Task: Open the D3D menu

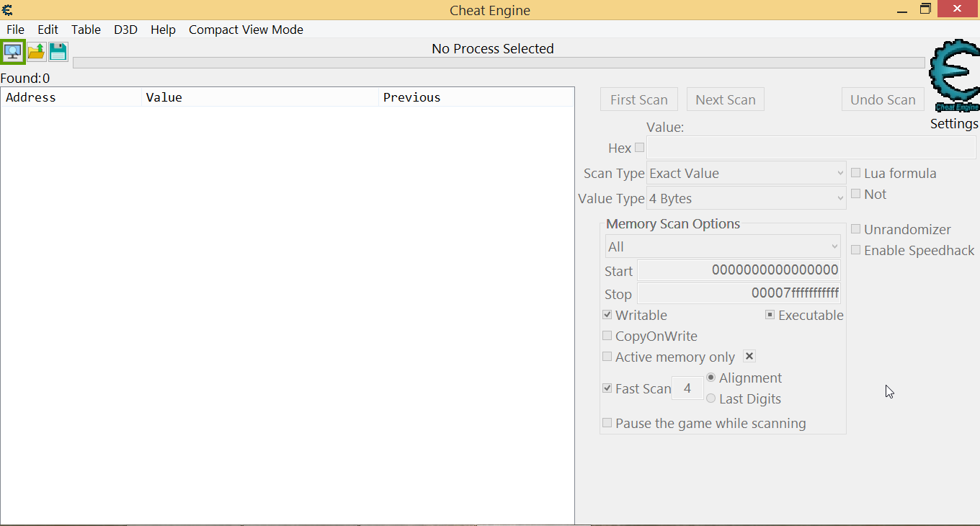Action: [x=125, y=30]
